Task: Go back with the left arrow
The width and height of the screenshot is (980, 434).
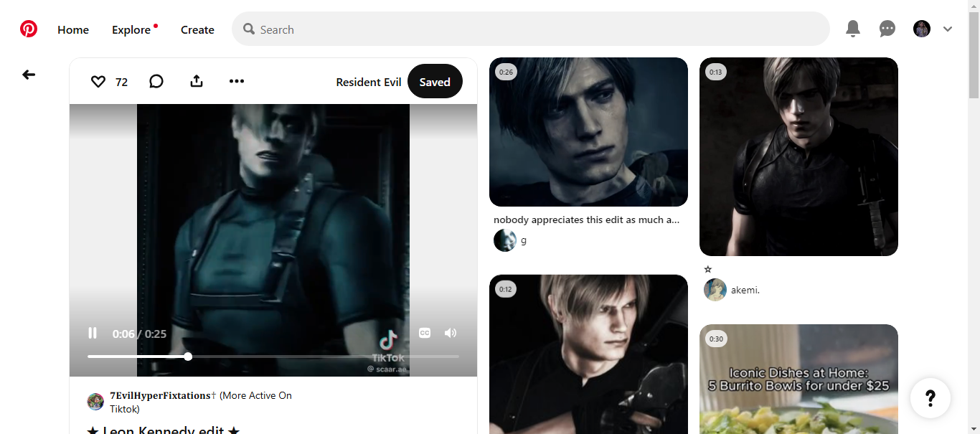Action: click(29, 75)
